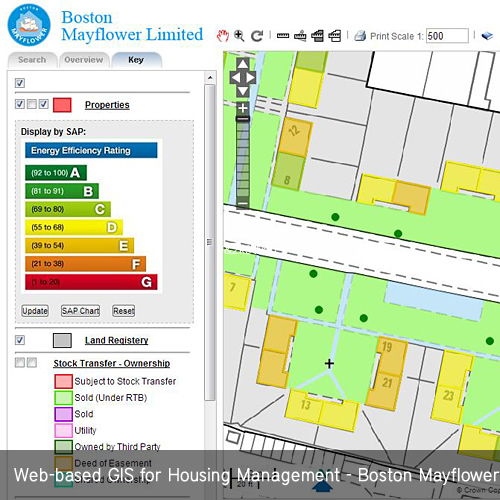Toggle the first Properties checkbox
The width and height of the screenshot is (500, 500).
[20, 104]
